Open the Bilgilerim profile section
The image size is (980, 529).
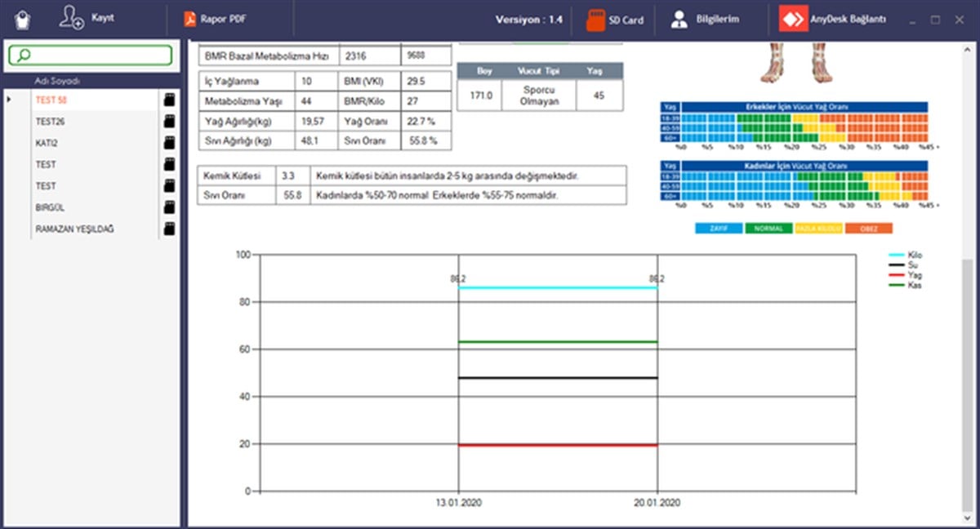click(705, 20)
